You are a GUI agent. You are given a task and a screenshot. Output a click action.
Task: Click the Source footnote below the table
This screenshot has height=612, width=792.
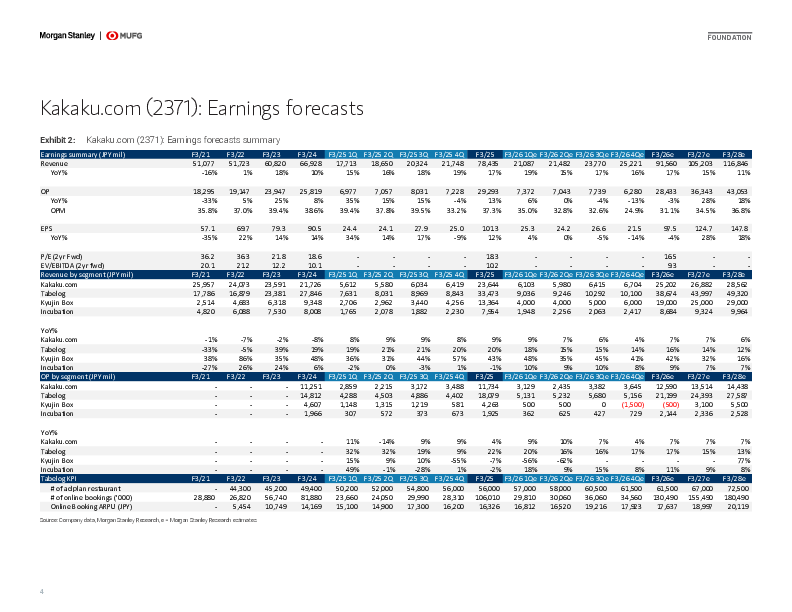pyautogui.click(x=148, y=520)
